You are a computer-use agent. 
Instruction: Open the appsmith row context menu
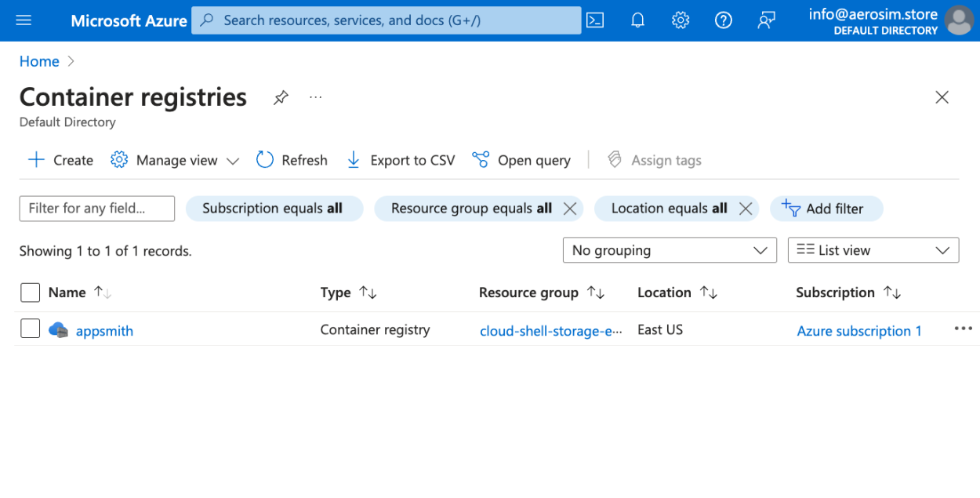(x=963, y=329)
